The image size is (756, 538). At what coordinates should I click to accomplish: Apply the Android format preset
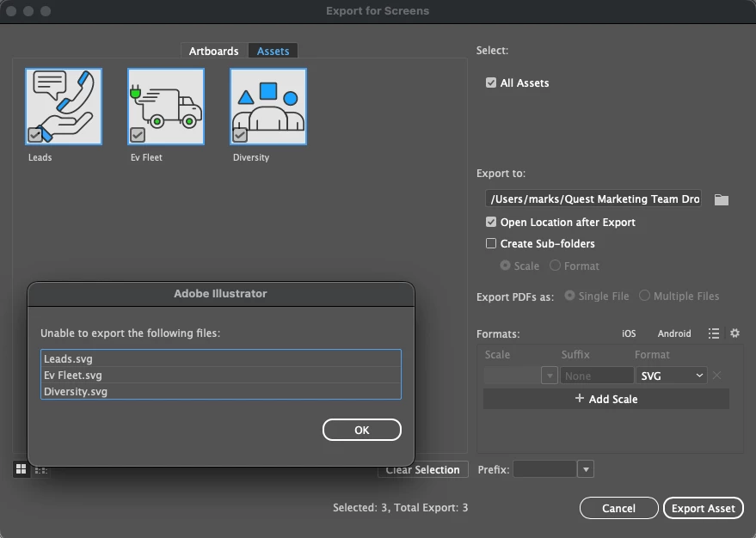(674, 333)
